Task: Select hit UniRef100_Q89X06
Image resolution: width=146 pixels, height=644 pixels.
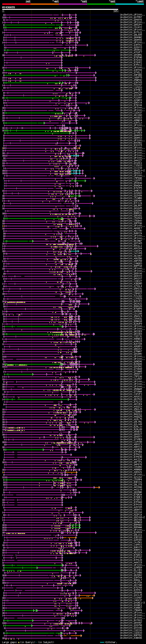Action: point(131,273)
